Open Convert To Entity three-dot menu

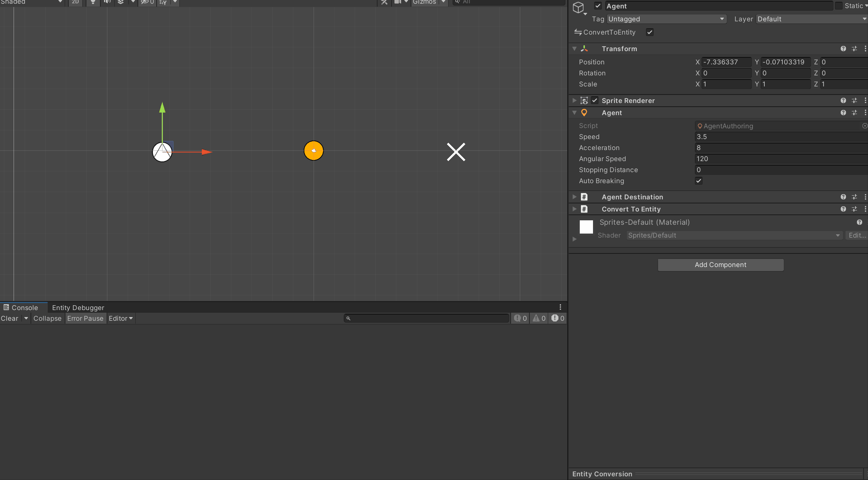tap(865, 209)
